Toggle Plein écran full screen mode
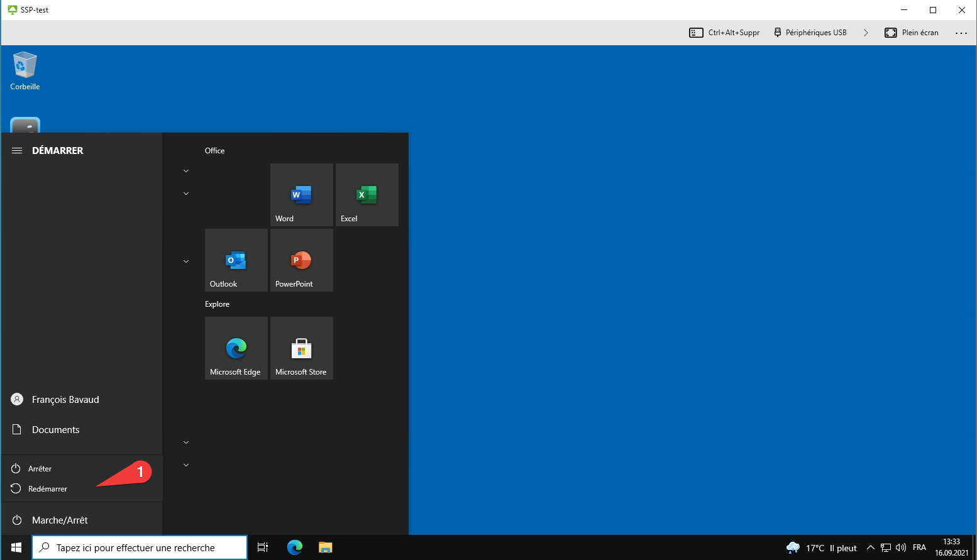The image size is (977, 560). [x=912, y=33]
